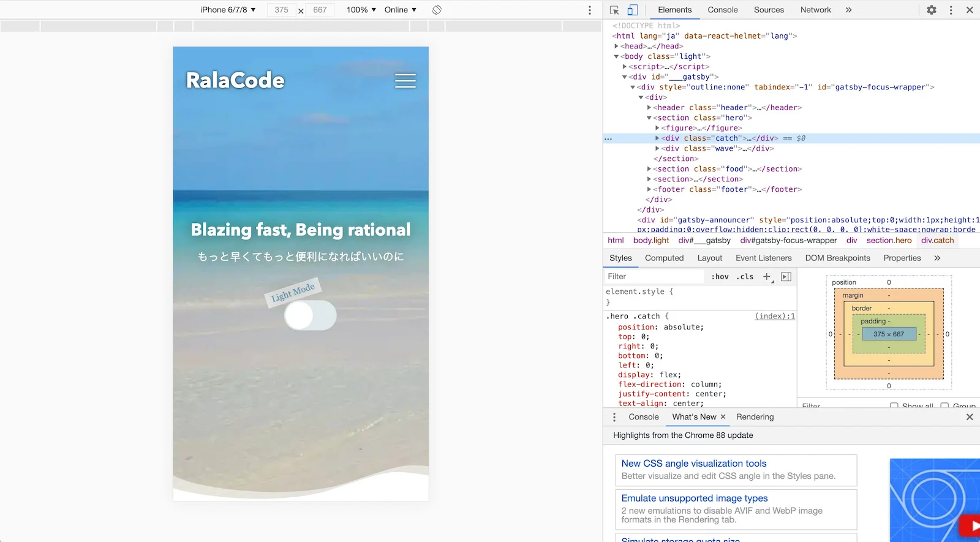
Task: Focus the Styles filter input
Action: coord(655,276)
